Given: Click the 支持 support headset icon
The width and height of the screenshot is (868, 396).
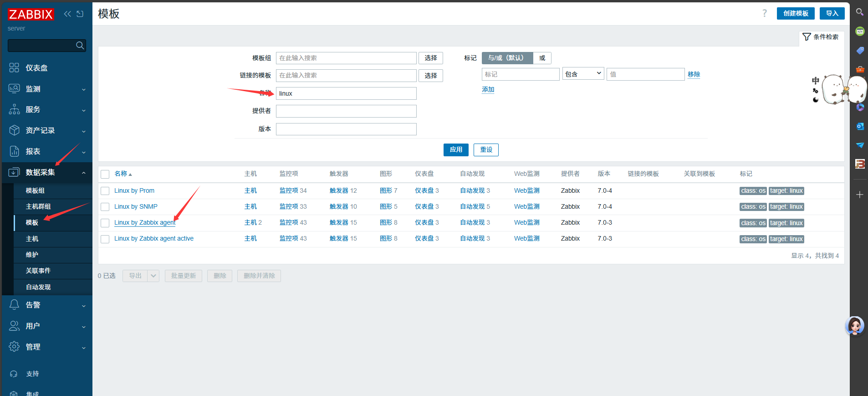Looking at the screenshot, I should click(x=14, y=374).
